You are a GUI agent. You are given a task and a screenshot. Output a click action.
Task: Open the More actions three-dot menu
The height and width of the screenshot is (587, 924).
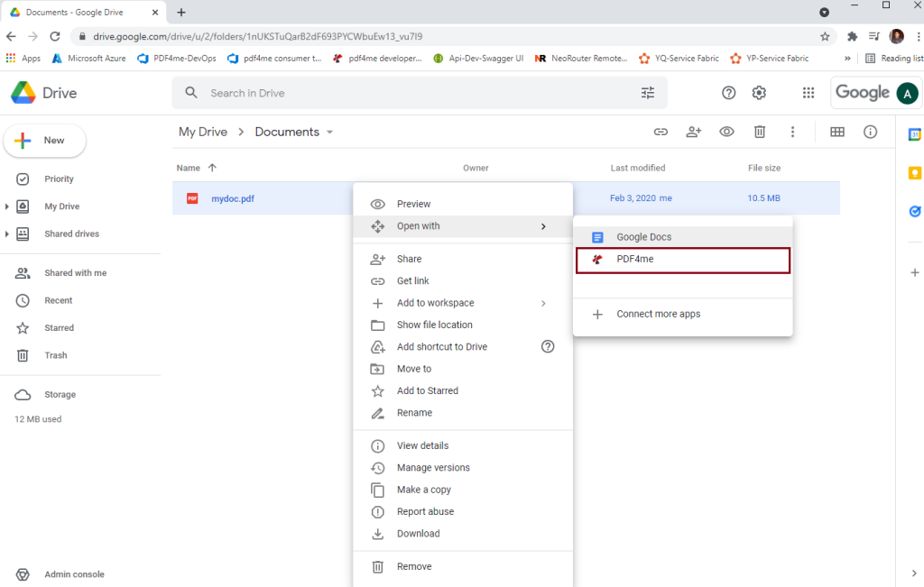pos(792,132)
